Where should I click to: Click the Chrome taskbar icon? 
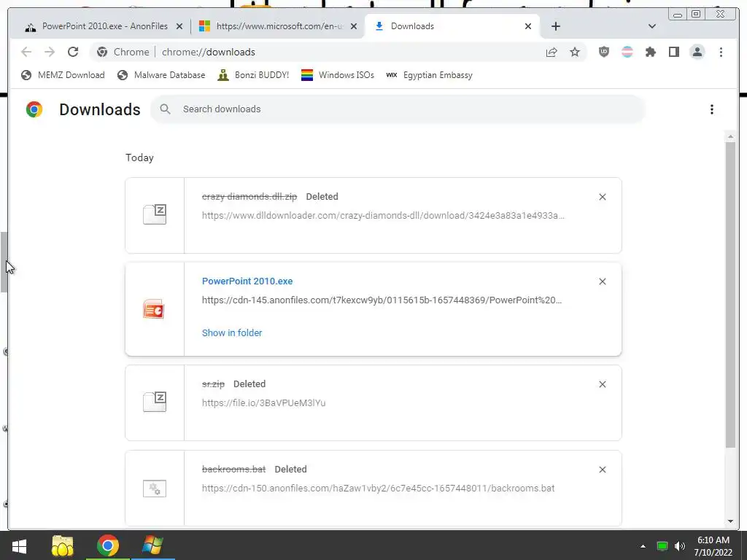108,545
